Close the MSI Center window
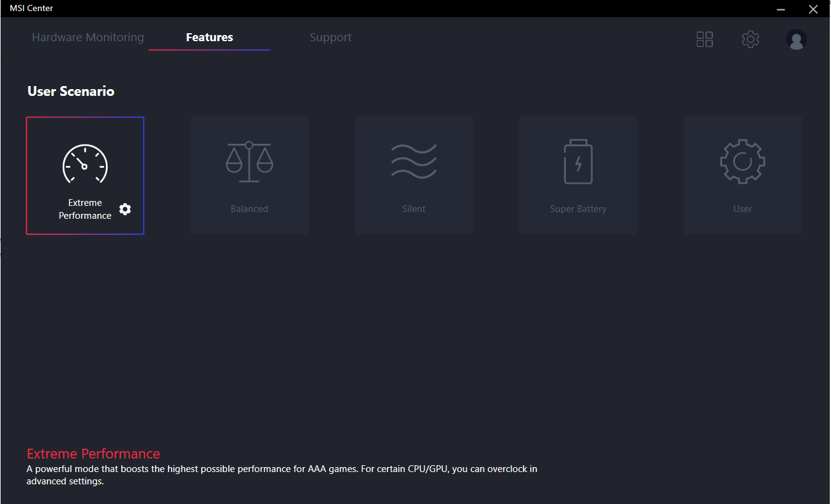The width and height of the screenshot is (831, 504). (813, 9)
